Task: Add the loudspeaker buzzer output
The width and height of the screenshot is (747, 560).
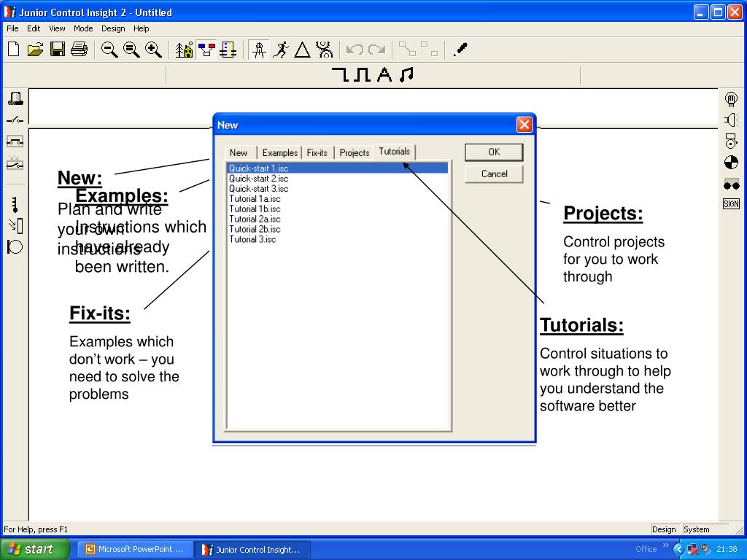Action: (x=731, y=120)
